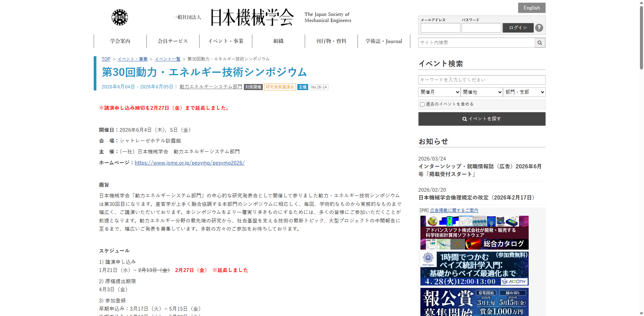Click the TOP breadcrumb link
The height and width of the screenshot is (316, 644).
point(106,59)
